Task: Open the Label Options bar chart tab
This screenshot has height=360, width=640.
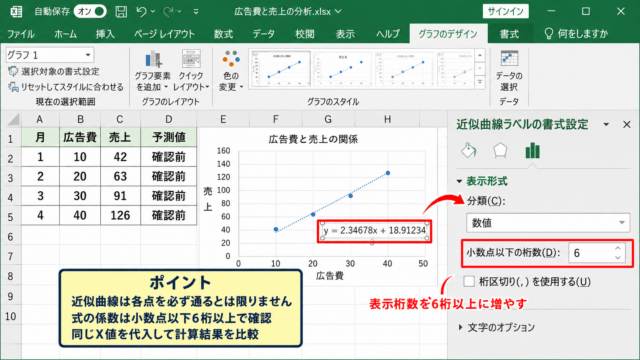Action: point(533,151)
